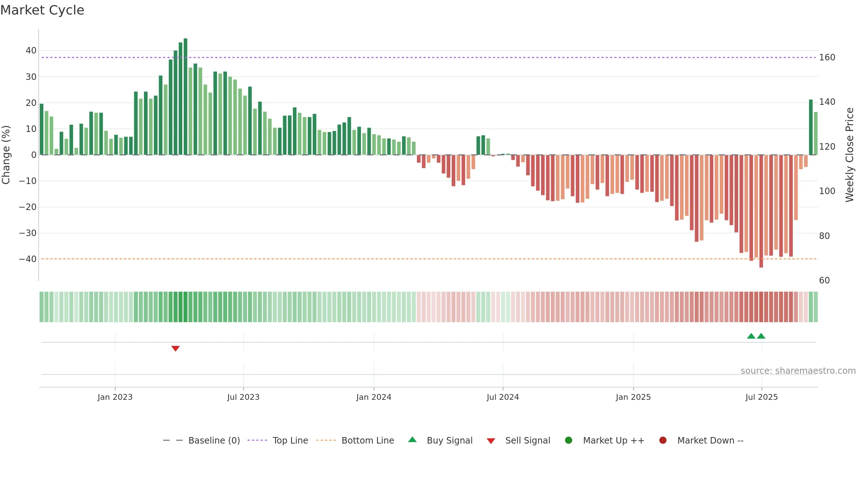Click the Jan 2023 axis label
Viewport: 868px width, 488px height.
point(115,397)
